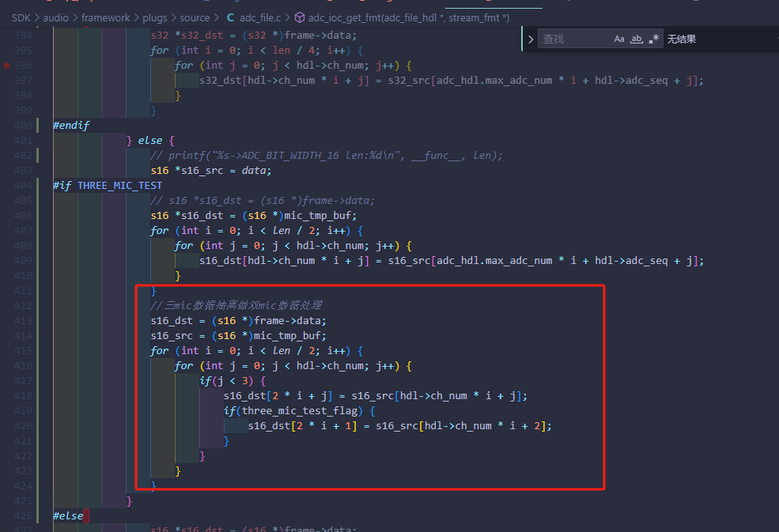Open the SDK breadcrumb segment
This screenshot has width=779, height=532.
coord(21,18)
